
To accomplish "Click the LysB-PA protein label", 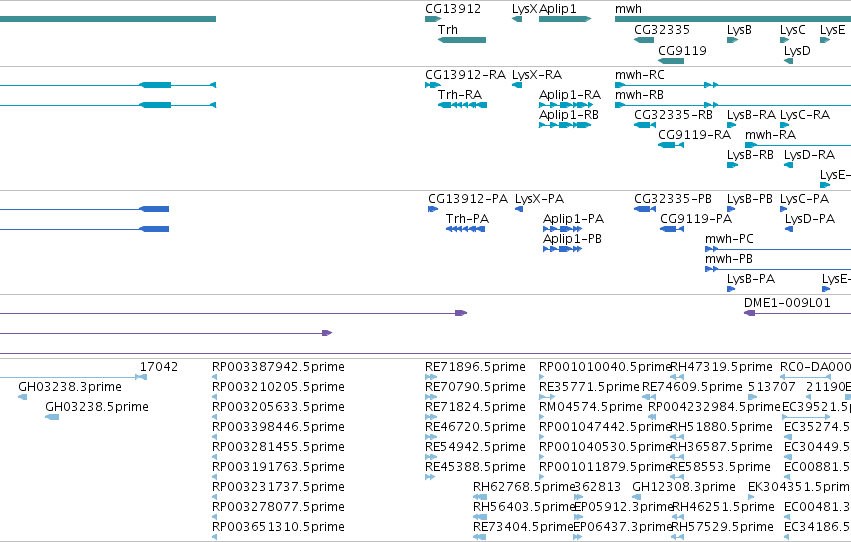I will coord(751,279).
